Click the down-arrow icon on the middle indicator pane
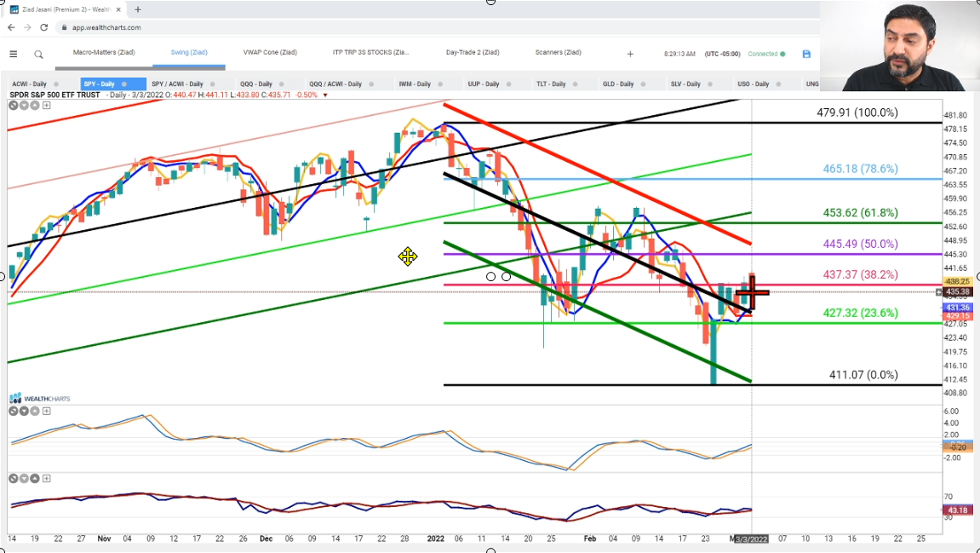 pyautogui.click(x=24, y=411)
